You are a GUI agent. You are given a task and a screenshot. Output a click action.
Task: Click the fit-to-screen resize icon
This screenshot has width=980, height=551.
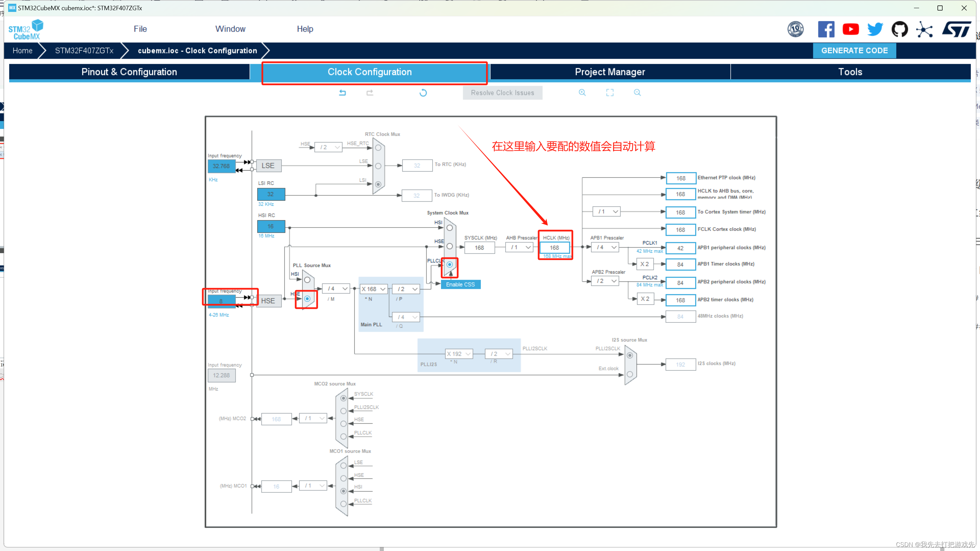pos(610,92)
